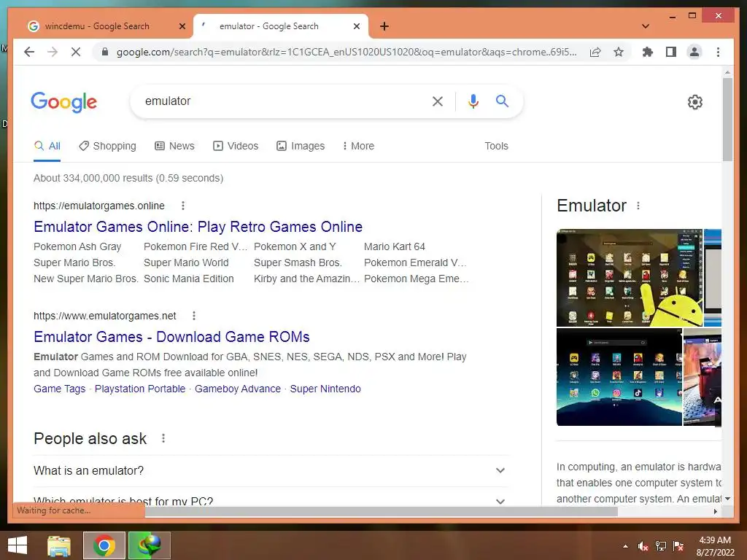Open the taskbar clock showing 4:39 AM
The height and width of the screenshot is (560, 747).
click(715, 546)
